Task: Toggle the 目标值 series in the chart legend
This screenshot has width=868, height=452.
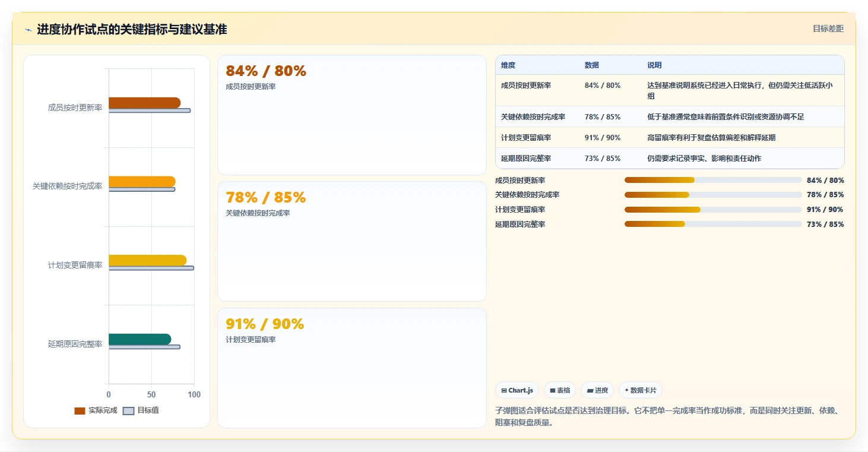Action: 141,410
